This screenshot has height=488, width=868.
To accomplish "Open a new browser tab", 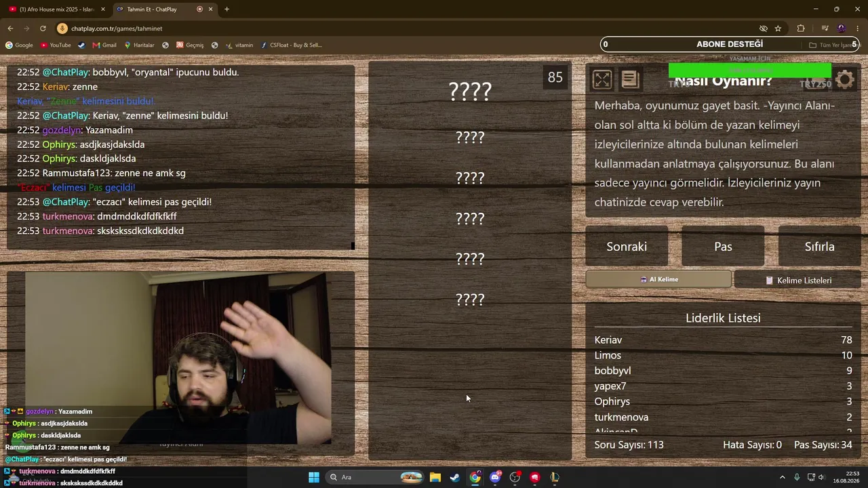I will pyautogui.click(x=226, y=9).
